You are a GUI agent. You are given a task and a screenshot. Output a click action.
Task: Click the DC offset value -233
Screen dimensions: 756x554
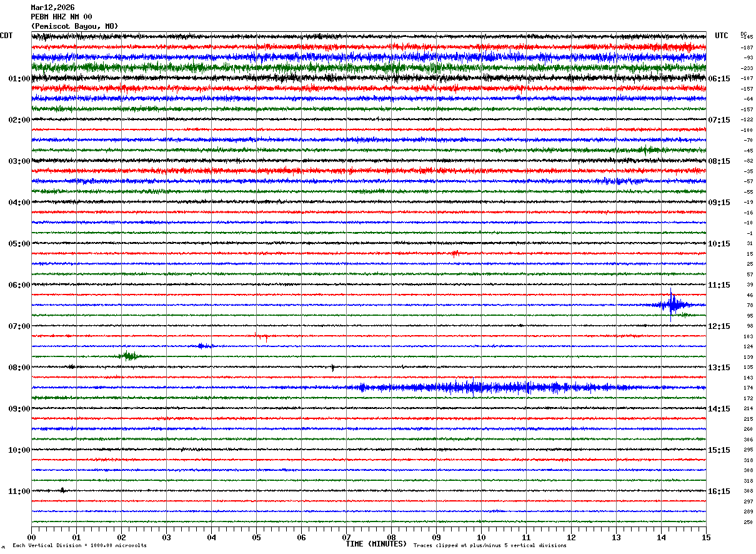(x=747, y=68)
